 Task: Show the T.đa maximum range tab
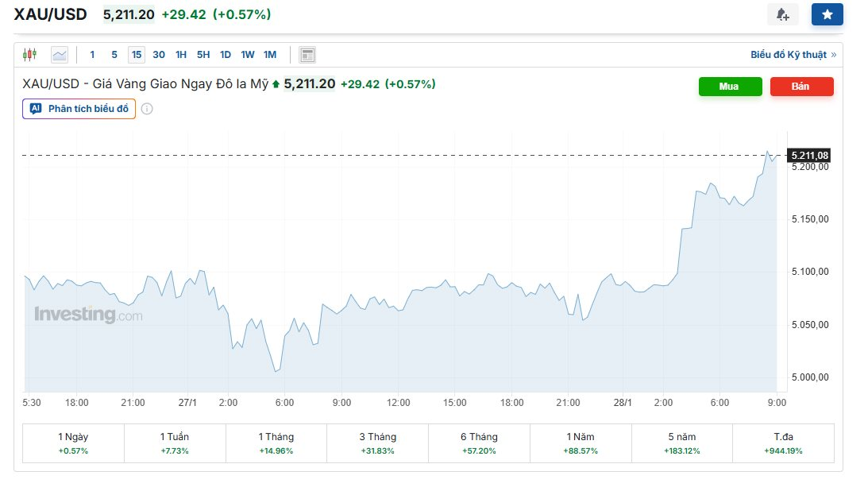pyautogui.click(x=783, y=443)
